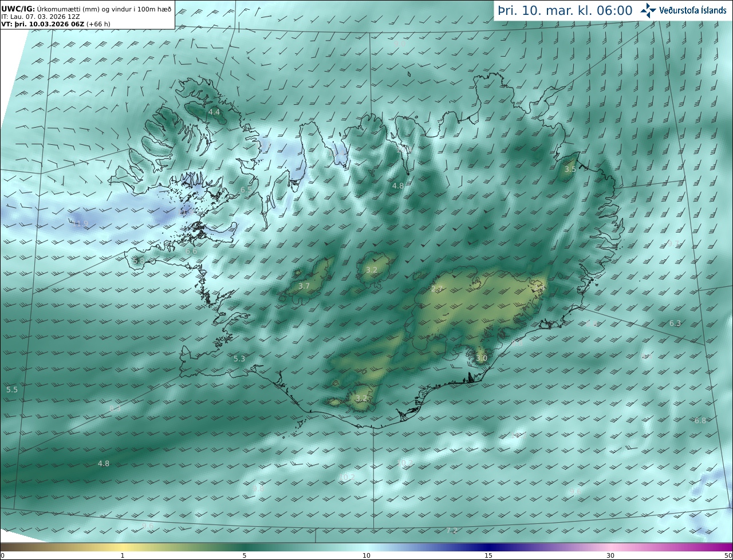Click the 'VT: þri. 10.03.2026 06Z' valid time
The width and height of the screenshot is (733, 560).
point(42,25)
